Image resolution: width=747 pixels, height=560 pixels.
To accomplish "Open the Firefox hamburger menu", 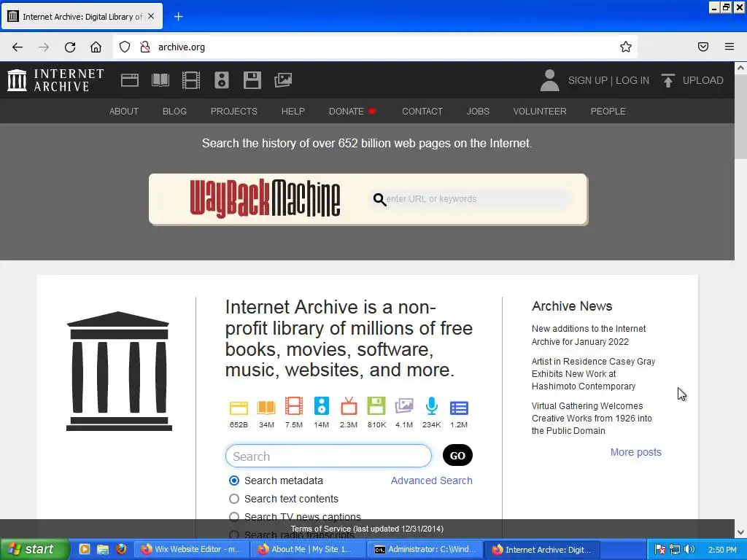I will click(729, 47).
